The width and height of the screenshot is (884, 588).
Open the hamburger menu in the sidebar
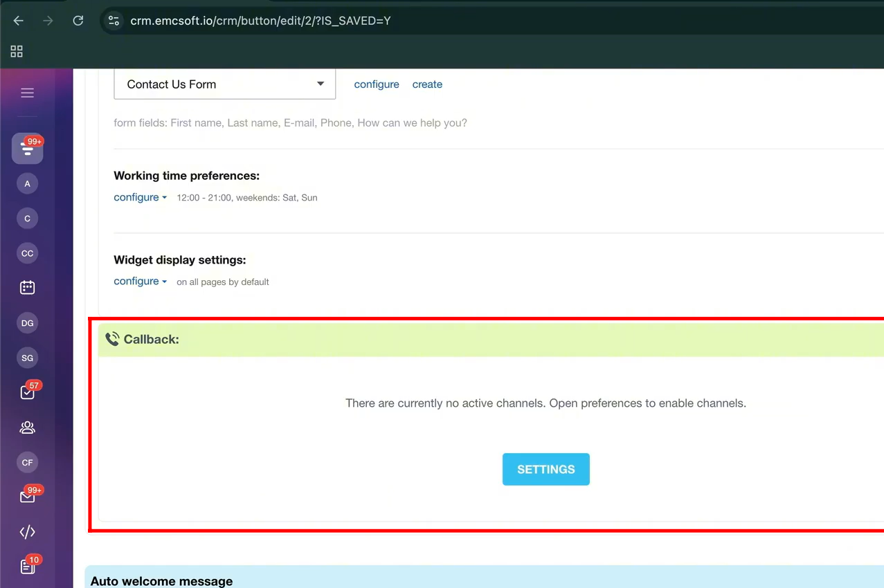click(27, 93)
